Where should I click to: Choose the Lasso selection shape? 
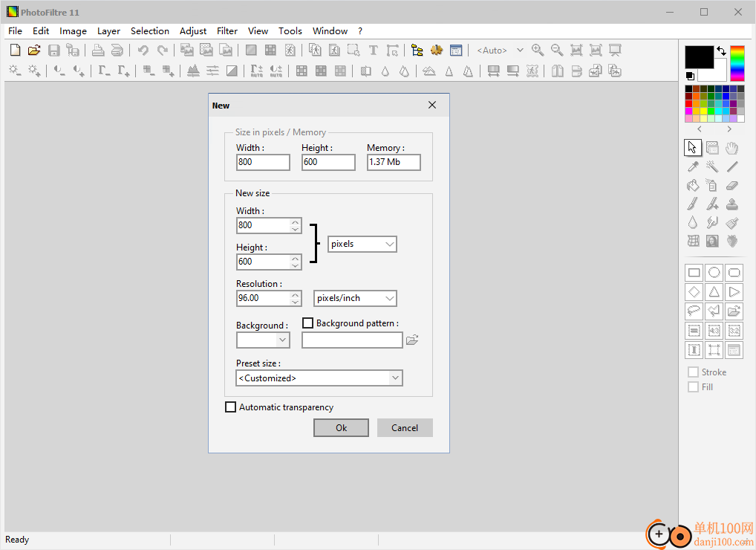coord(694,311)
